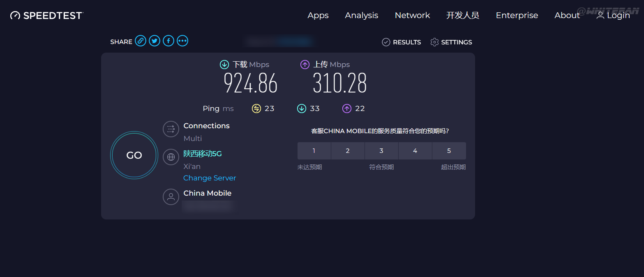The width and height of the screenshot is (644, 277).
Task: Toggle Connections Multi mode text
Action: click(x=193, y=138)
